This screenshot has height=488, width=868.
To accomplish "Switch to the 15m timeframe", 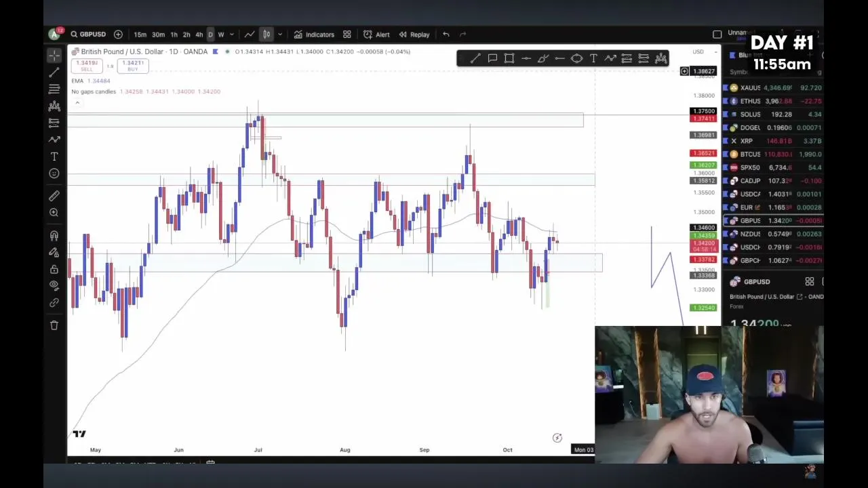I will point(140,35).
